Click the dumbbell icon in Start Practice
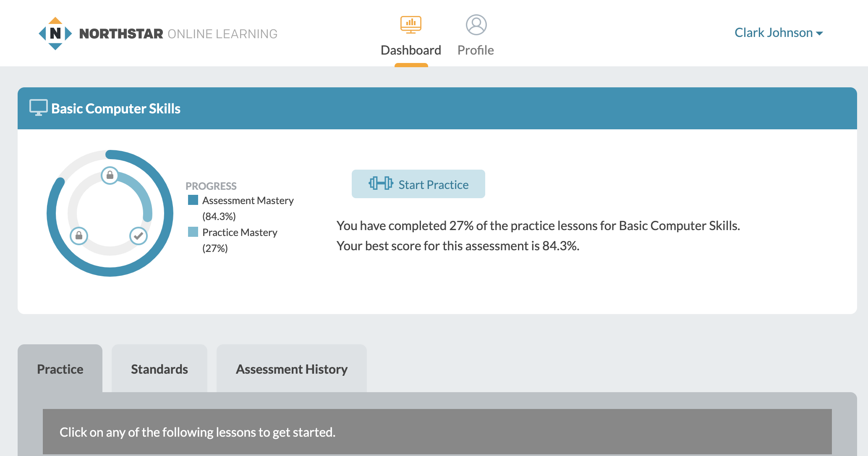The width and height of the screenshot is (868, 456). click(381, 183)
